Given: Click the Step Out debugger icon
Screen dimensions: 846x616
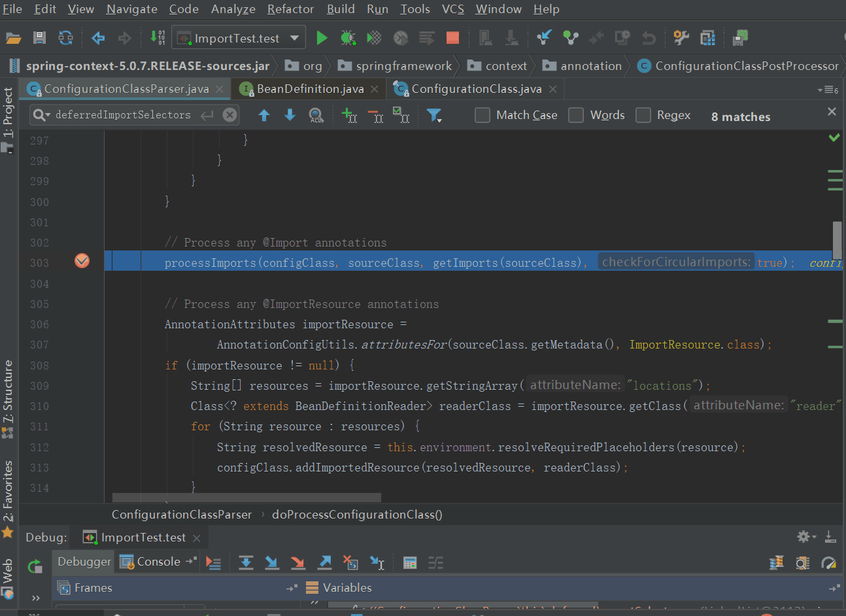Looking at the screenshot, I should (x=324, y=562).
